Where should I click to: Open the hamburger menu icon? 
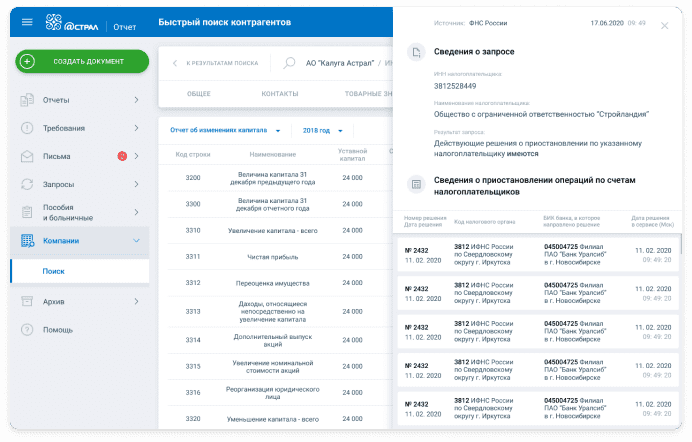[27, 22]
